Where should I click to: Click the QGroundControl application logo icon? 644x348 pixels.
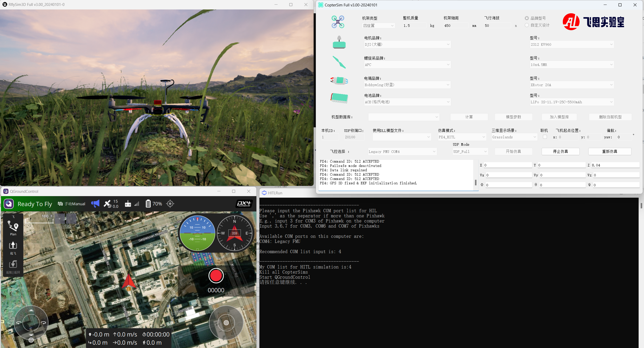[x=9, y=204]
